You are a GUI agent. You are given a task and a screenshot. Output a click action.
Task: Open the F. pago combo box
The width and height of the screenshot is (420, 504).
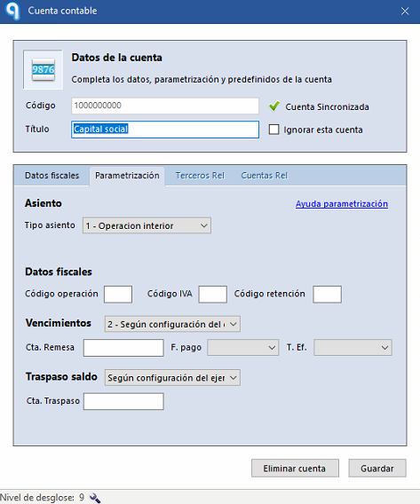pos(242,348)
